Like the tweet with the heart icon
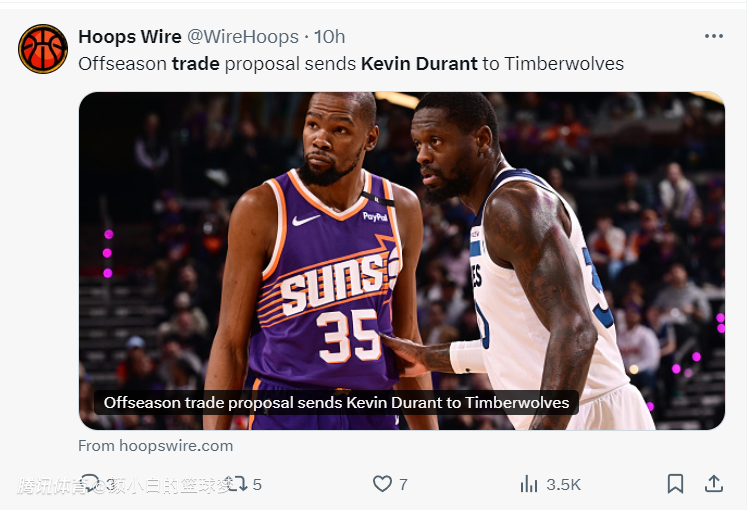 tap(382, 484)
